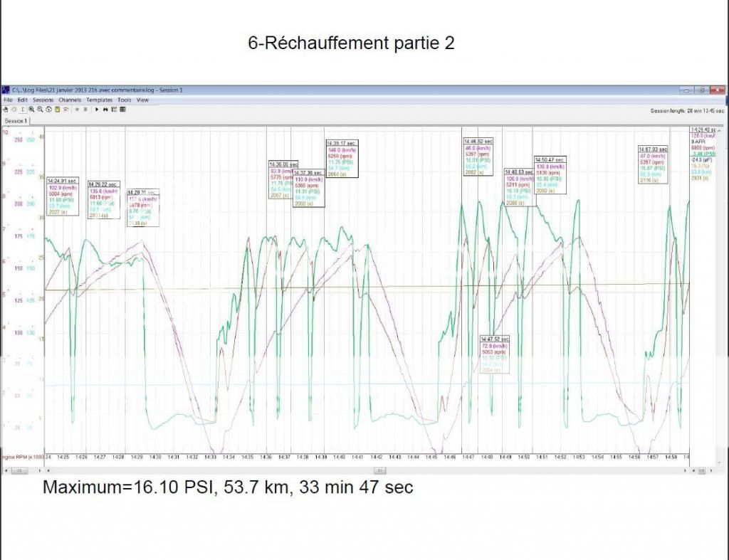Click the yellow notepad icon
The image size is (729, 560).
[x=57, y=110]
